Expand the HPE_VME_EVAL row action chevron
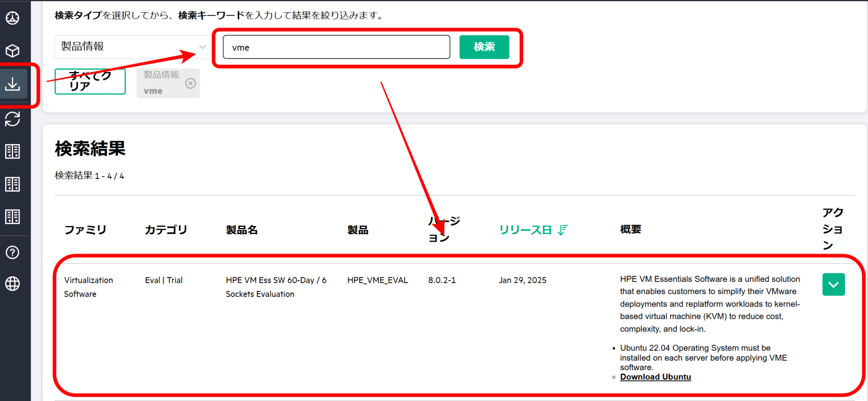The image size is (868, 401). pyautogui.click(x=833, y=284)
